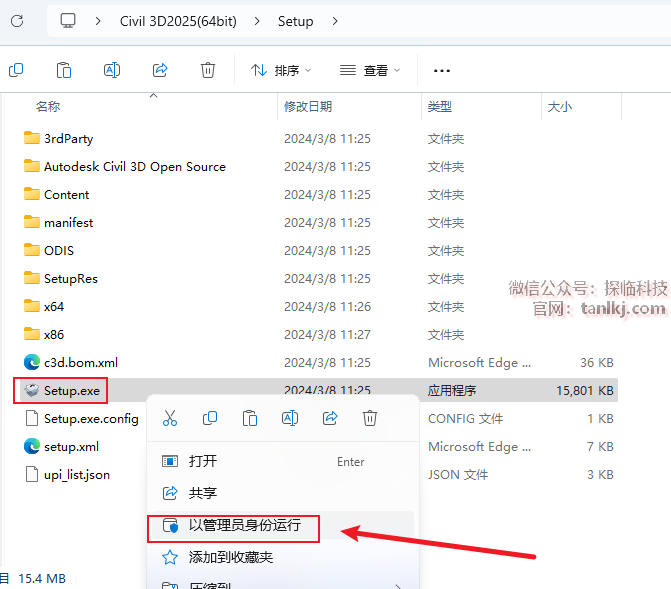Click 2024/3/8 11:27 date cell
This screenshot has width=671, height=589.
tap(327, 334)
